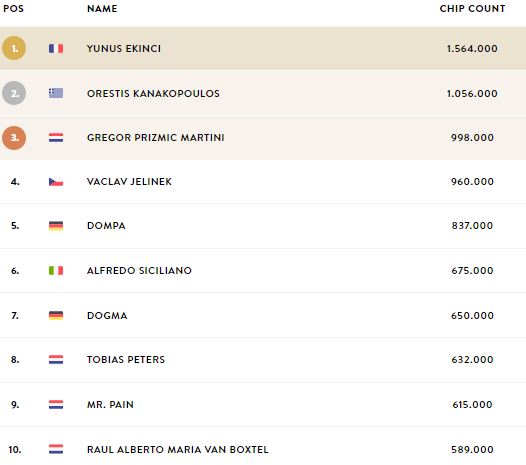Click the Italian flag beside Alfredo Siciliano
526x465 pixels.
pos(56,270)
